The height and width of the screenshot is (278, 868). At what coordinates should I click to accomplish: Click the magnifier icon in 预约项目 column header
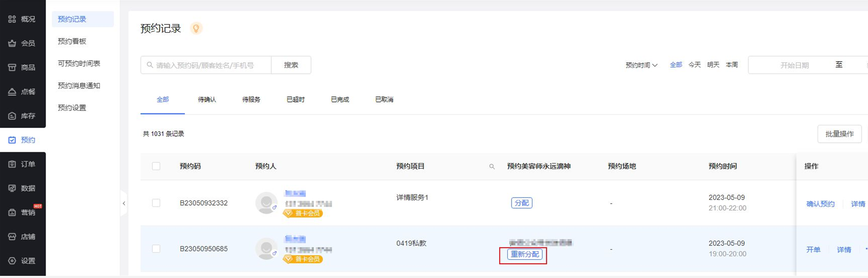492,167
